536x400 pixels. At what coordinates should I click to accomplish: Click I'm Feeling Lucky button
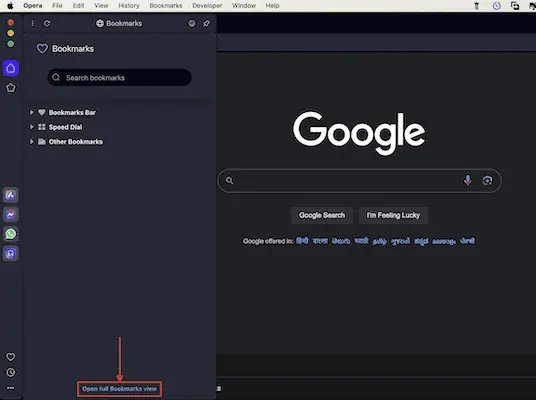393,215
